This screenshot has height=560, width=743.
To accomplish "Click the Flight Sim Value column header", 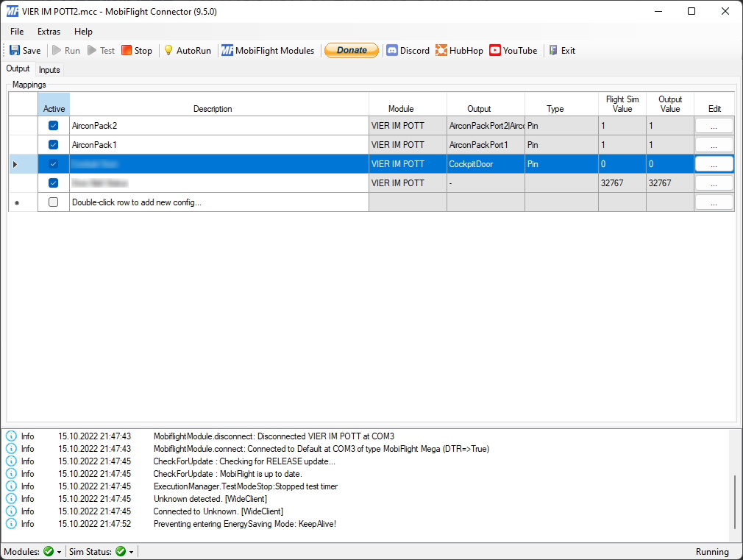I will 622,104.
